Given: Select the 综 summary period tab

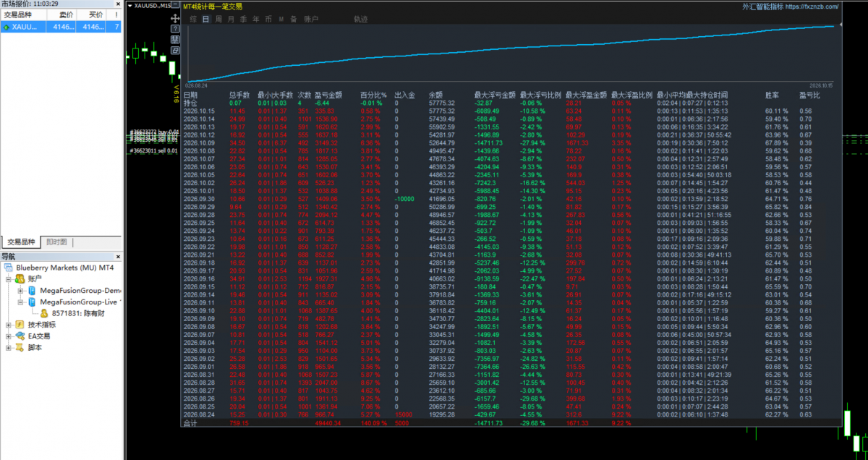Looking at the screenshot, I should 194,19.
